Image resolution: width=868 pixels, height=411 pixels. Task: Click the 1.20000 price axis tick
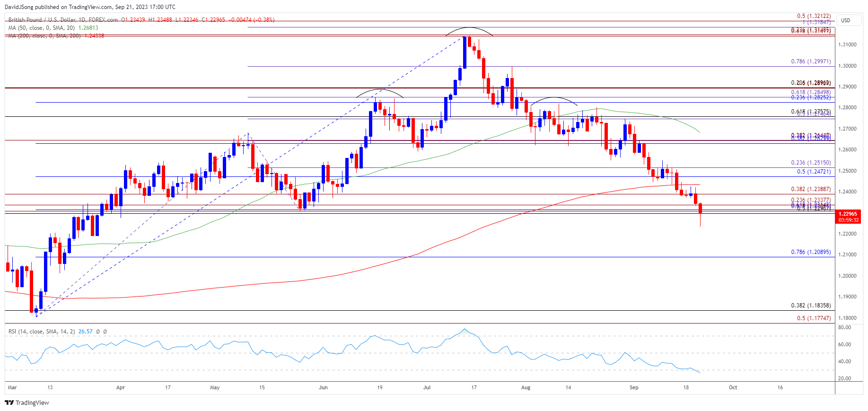[847, 276]
